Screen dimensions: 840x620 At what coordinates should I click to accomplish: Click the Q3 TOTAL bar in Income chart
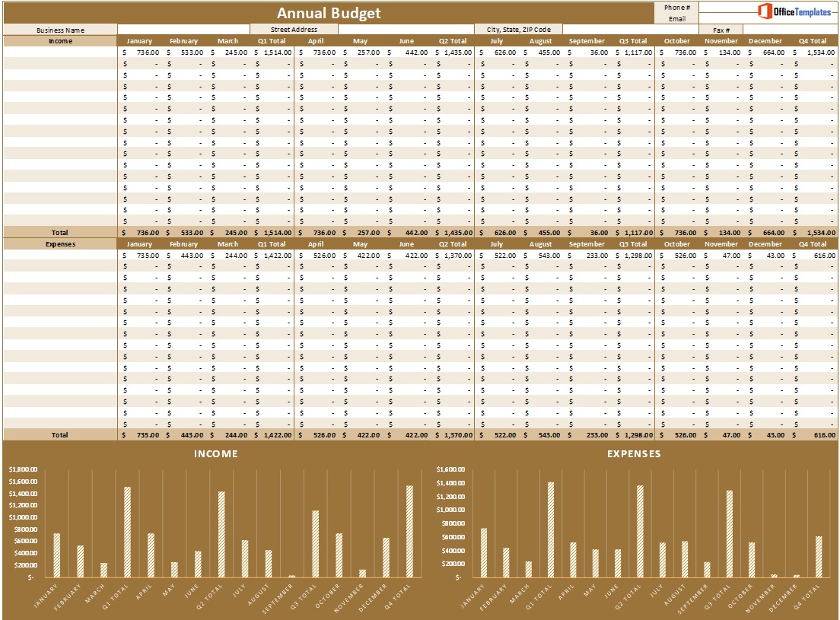pyautogui.click(x=316, y=544)
